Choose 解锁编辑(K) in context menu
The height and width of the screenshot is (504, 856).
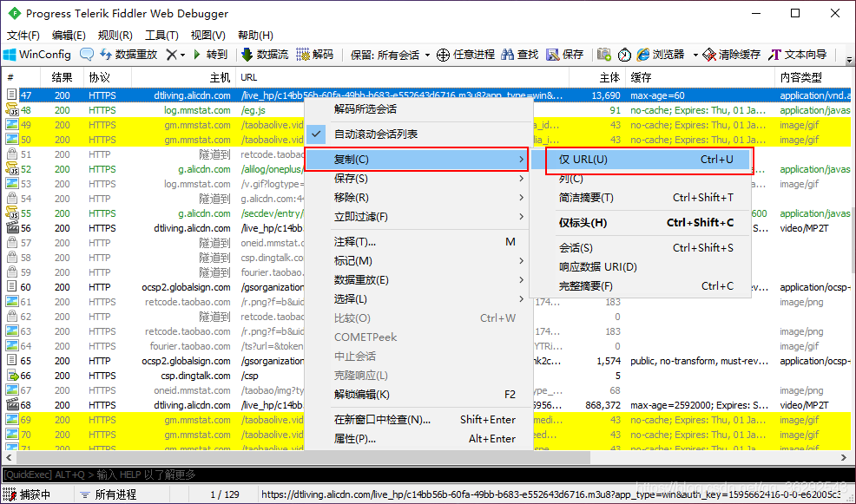pyautogui.click(x=418, y=395)
